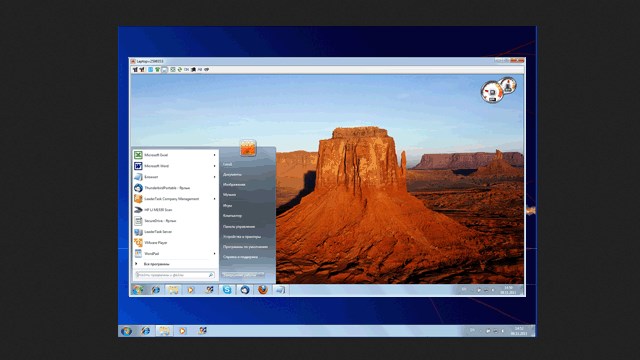Expand the Microsoft Excel jump list arrow

pyautogui.click(x=214, y=155)
